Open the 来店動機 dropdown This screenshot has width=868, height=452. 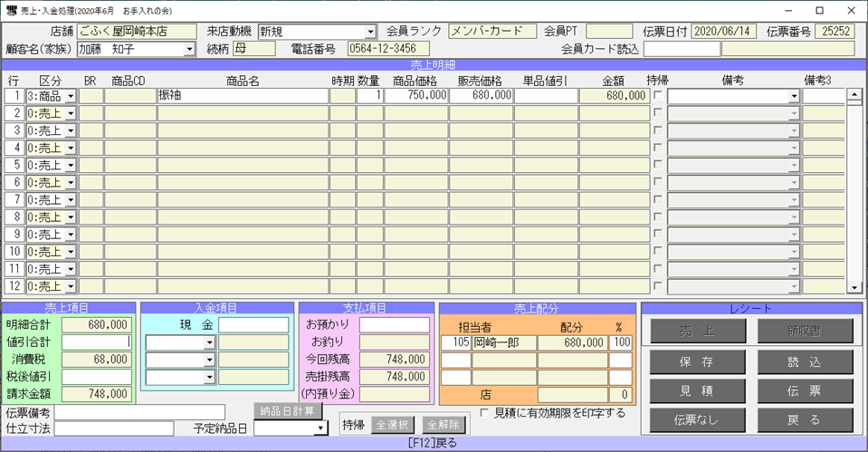[x=371, y=32]
